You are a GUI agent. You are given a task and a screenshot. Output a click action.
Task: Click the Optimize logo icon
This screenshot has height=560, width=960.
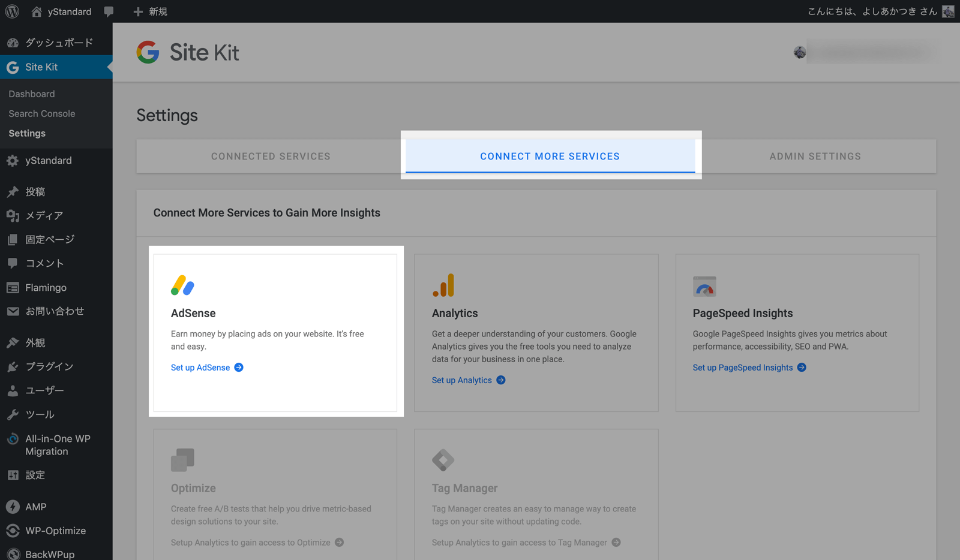pos(182,460)
